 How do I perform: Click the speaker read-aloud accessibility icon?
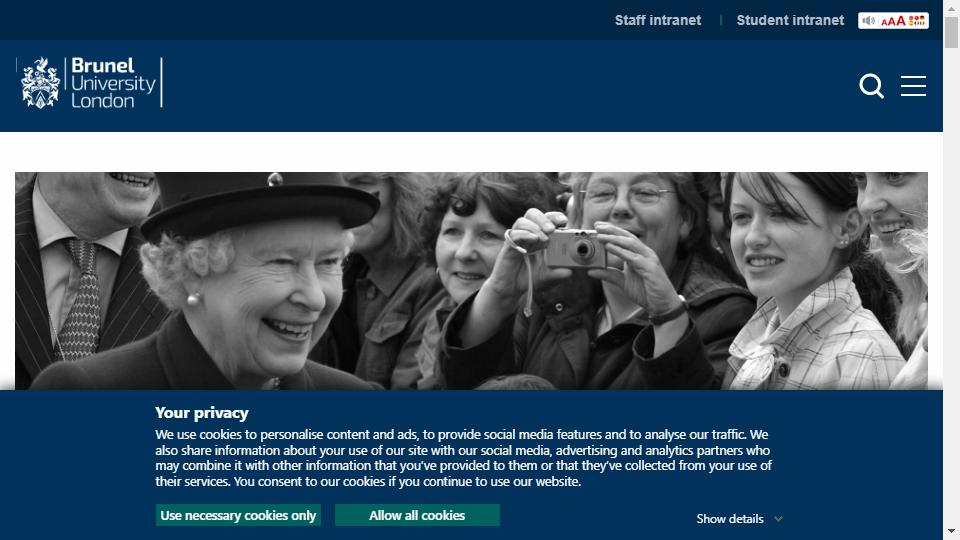[868, 21]
